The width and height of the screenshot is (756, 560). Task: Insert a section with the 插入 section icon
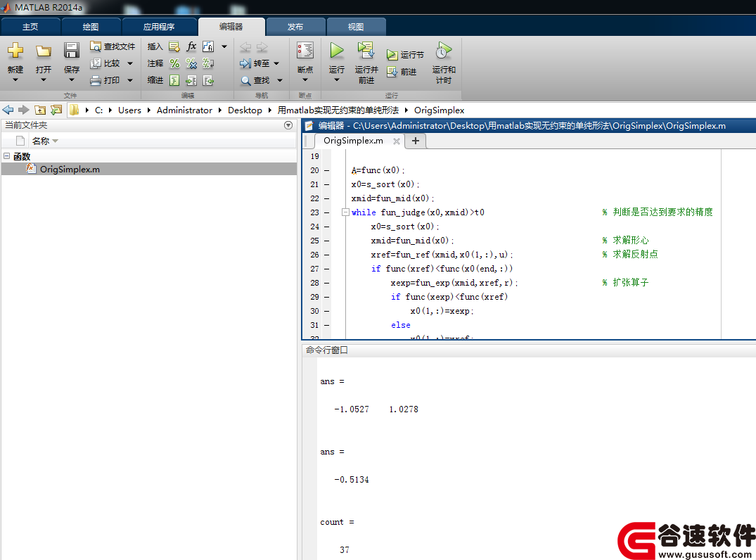(x=174, y=46)
